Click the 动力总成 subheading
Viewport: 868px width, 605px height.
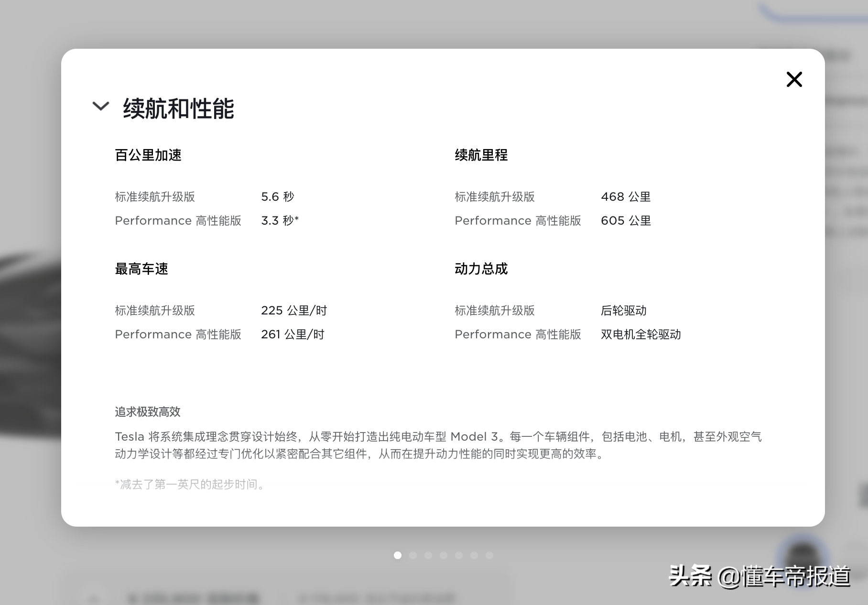(481, 269)
